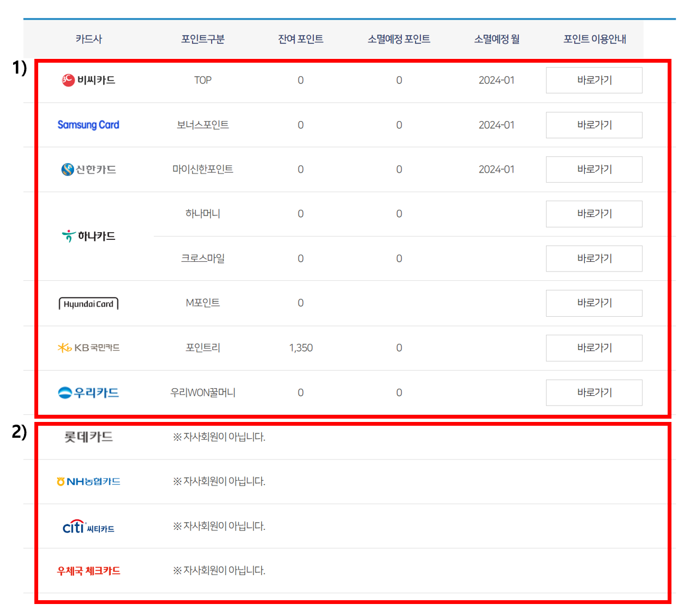Click the non-member notice beside NH농협카드
The image size is (696, 616).
[x=219, y=481]
